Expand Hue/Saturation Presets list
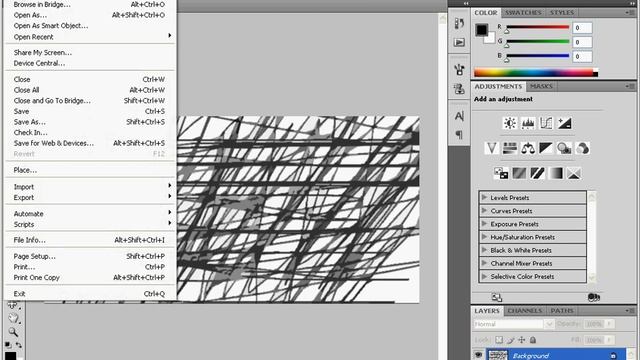640x360 pixels. point(484,237)
